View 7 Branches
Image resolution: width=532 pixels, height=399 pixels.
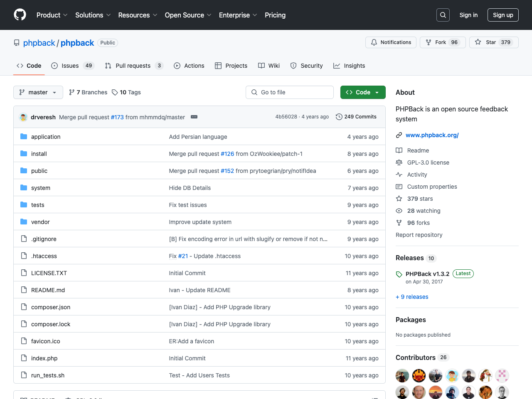pos(88,92)
